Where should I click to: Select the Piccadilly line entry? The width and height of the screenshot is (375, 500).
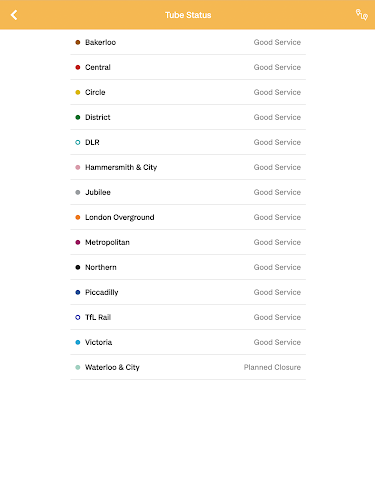[x=188, y=292]
